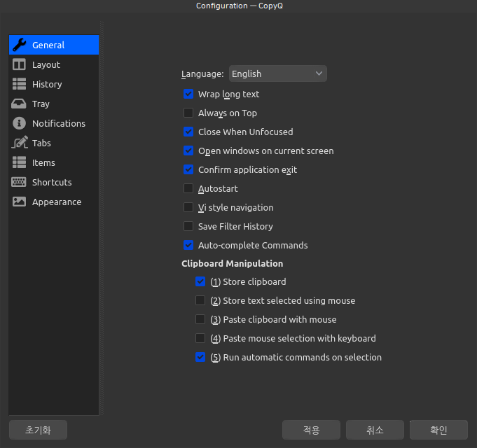Open Notifications via the info icon

[20, 123]
